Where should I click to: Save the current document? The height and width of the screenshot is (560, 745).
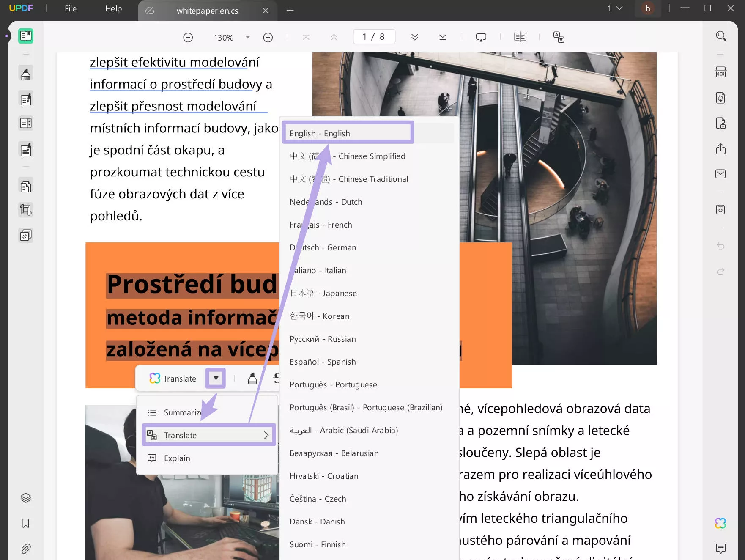click(x=721, y=209)
